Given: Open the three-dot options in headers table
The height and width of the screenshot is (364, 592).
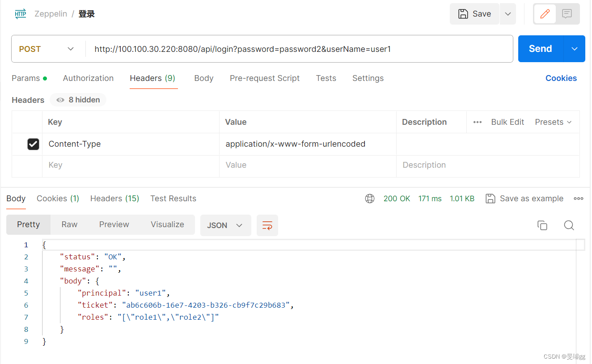Looking at the screenshot, I should coord(478,122).
